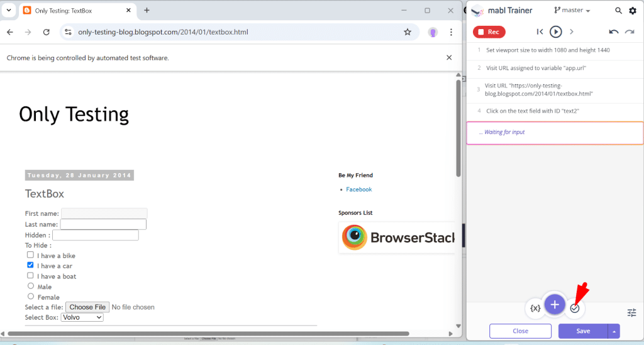Open the master branch dropdown

point(572,10)
